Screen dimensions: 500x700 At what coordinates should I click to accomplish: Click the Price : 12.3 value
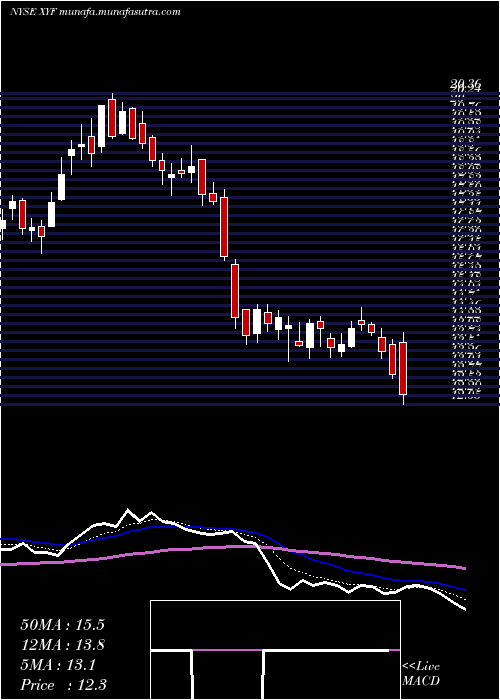pyautogui.click(x=63, y=685)
